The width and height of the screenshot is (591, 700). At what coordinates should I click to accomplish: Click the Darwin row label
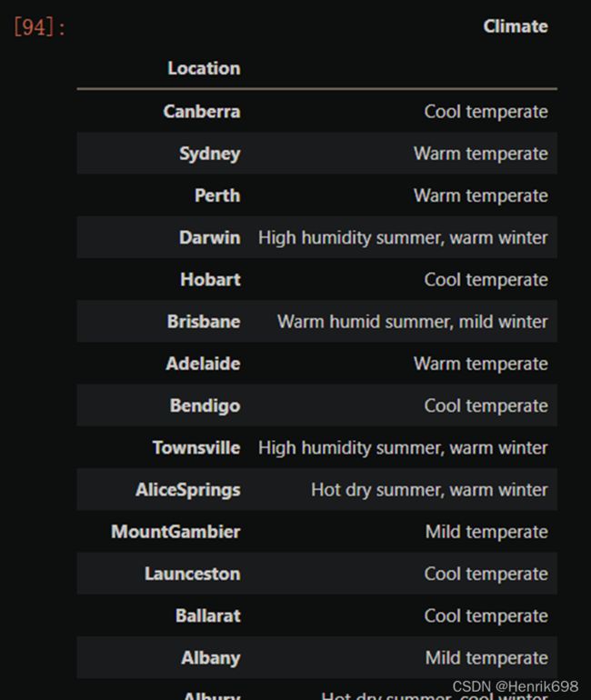[x=210, y=237]
